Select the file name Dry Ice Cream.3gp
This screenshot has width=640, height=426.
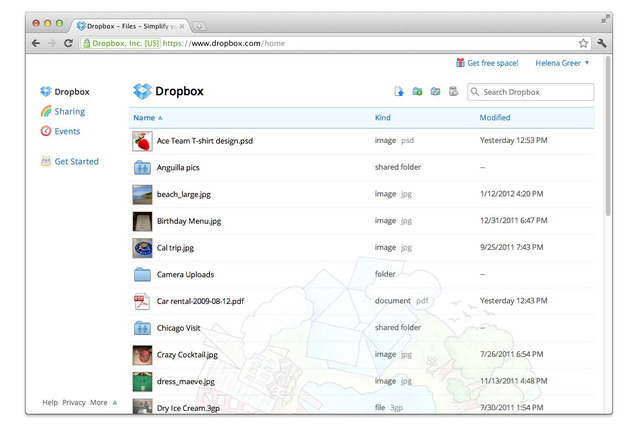click(188, 408)
